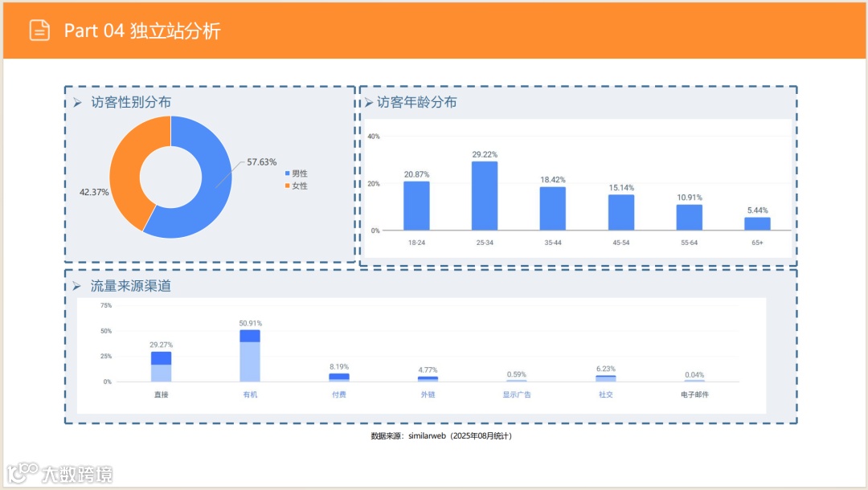Click the '访客性别分布' section heading
The image size is (868, 490).
pos(131,102)
